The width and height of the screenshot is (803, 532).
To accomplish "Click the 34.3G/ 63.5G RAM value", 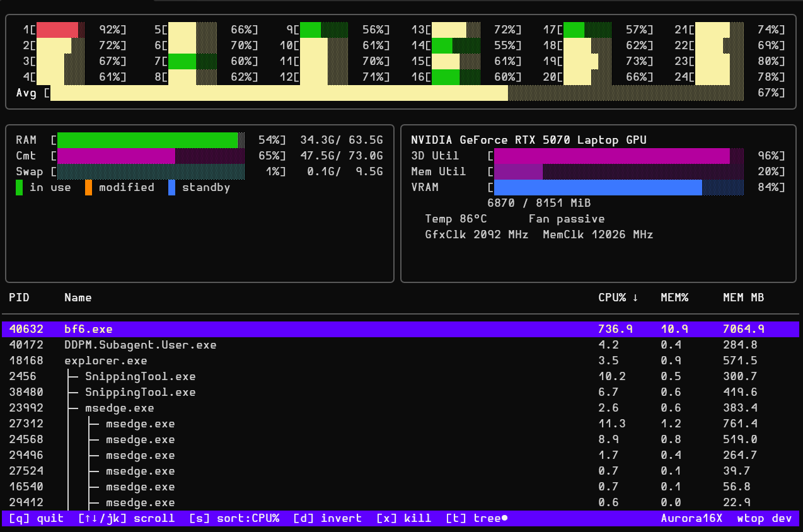I will [341, 140].
